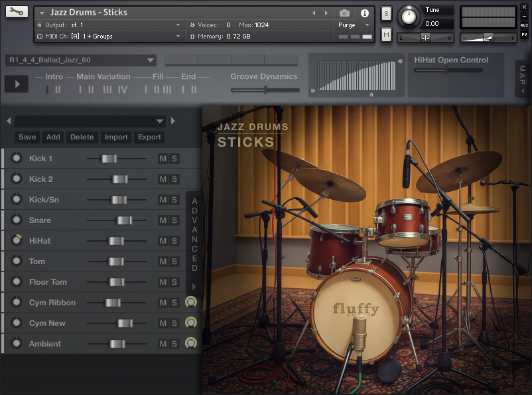The width and height of the screenshot is (532, 395).
Task: Click the HiHat channel power icon
Action: click(17, 241)
